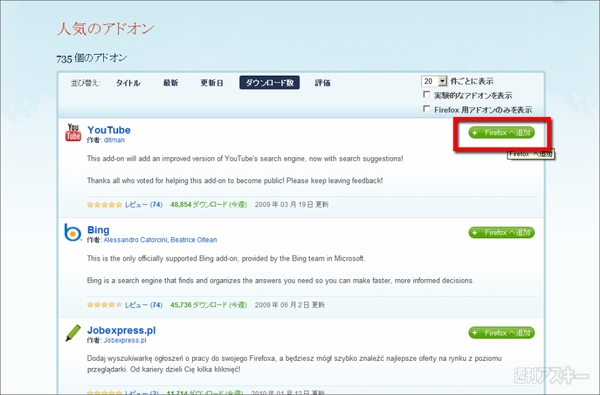Image resolution: width=600 pixels, height=395 pixels.
Task: Add the YouTube add-on to Firefox
Action: [x=501, y=132]
